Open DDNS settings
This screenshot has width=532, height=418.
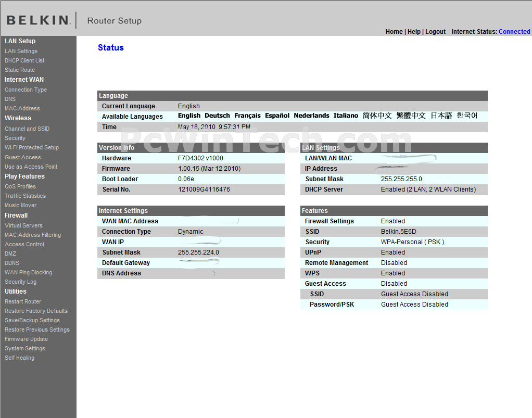(12, 263)
